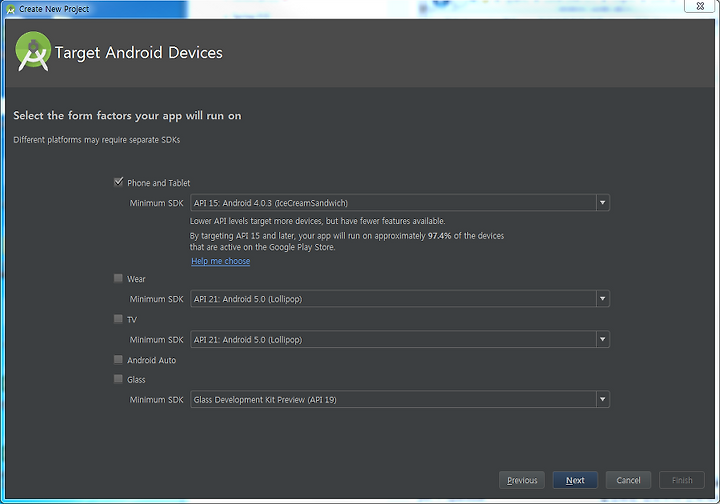Click the Create New Project window title
Viewport: 720px width, 504px height.
54,9
